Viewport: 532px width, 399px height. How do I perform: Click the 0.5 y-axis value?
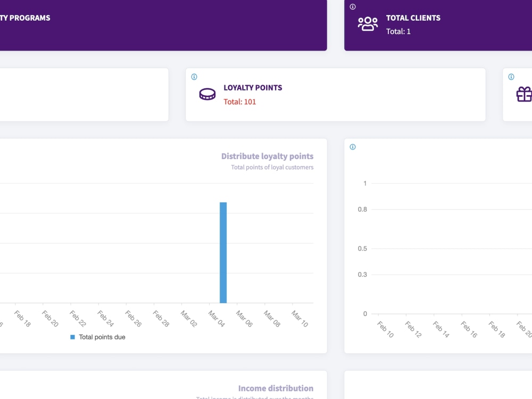(362, 248)
